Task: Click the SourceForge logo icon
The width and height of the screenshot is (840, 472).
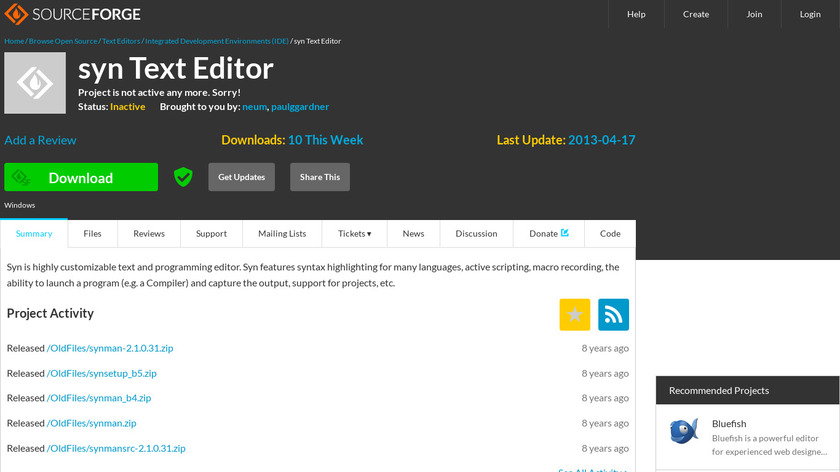Action: click(16, 14)
